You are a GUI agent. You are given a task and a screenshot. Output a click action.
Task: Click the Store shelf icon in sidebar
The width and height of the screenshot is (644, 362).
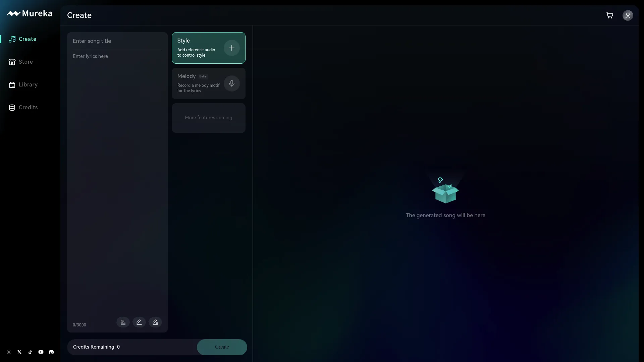12,62
